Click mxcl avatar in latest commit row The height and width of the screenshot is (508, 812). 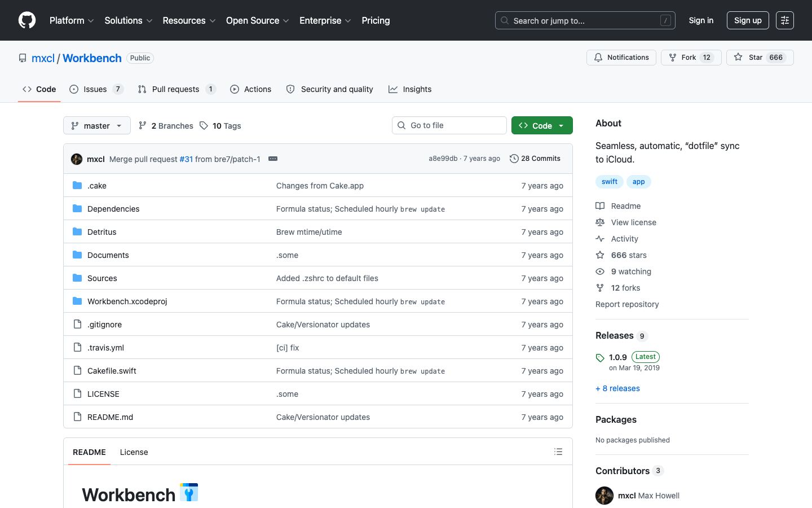pos(77,159)
